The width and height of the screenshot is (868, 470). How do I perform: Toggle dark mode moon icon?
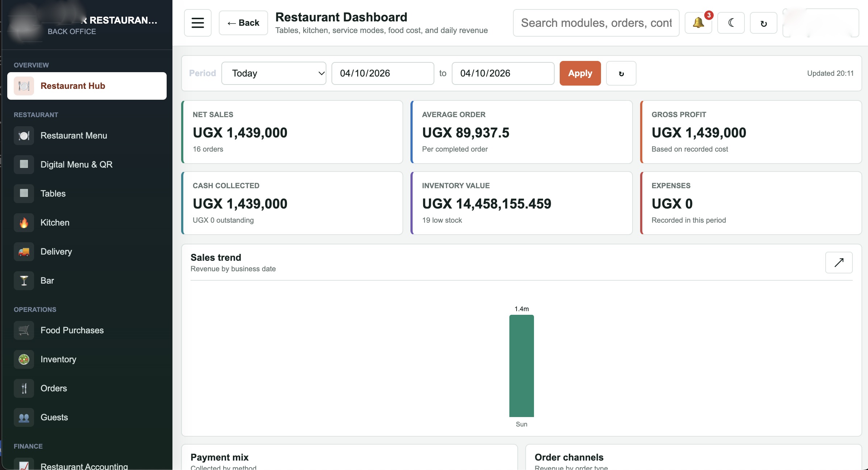pyautogui.click(x=731, y=23)
